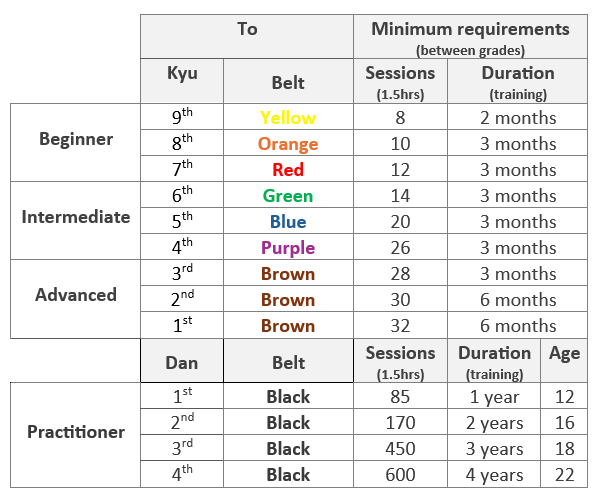Click the Yellow belt cell
This screenshot has width=602, height=498.
[288, 117]
